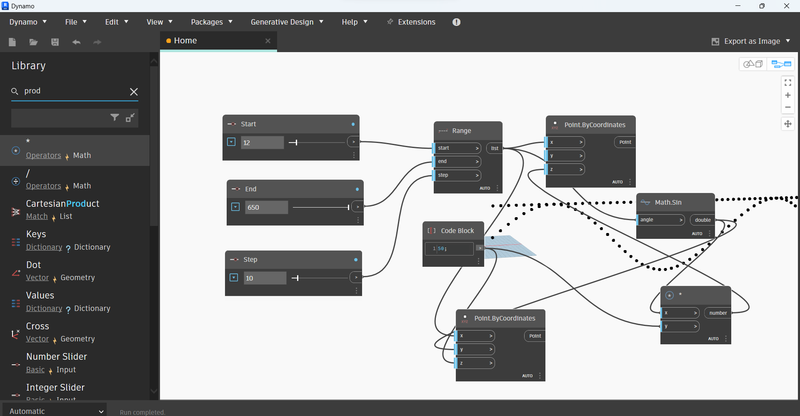Open the View menu
This screenshot has width=800, height=416.
pos(160,22)
